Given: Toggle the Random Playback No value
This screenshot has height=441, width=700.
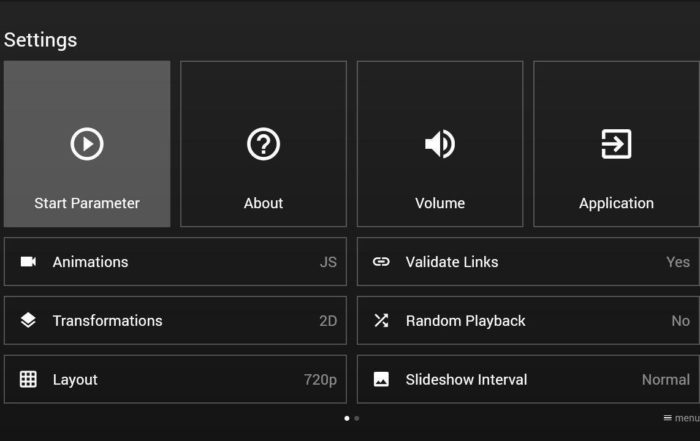Looking at the screenshot, I should (x=680, y=321).
